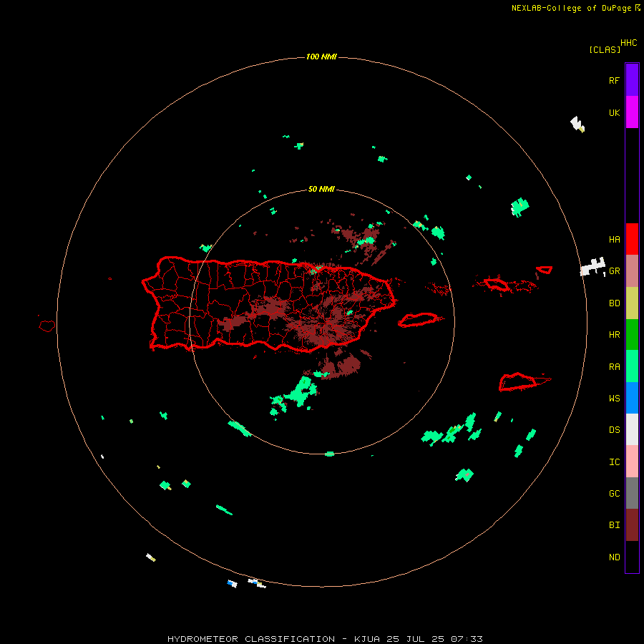Click the "GR" legend label
The image size is (644, 644).
click(x=614, y=271)
